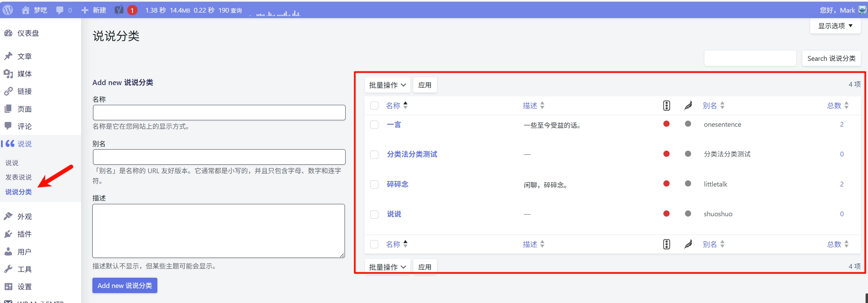Check the box for 说说 category
868x303 pixels.
click(x=374, y=215)
